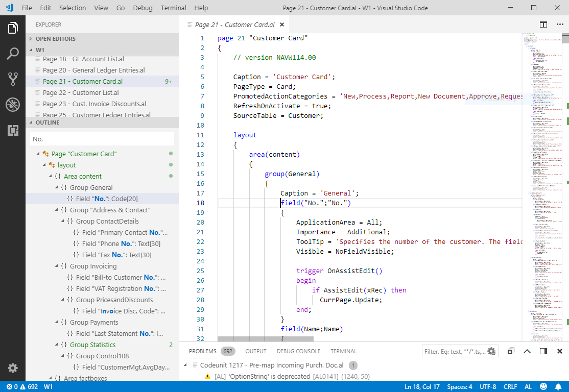Open the Debug menu
Screen dimensions: 569x392
click(143, 8)
